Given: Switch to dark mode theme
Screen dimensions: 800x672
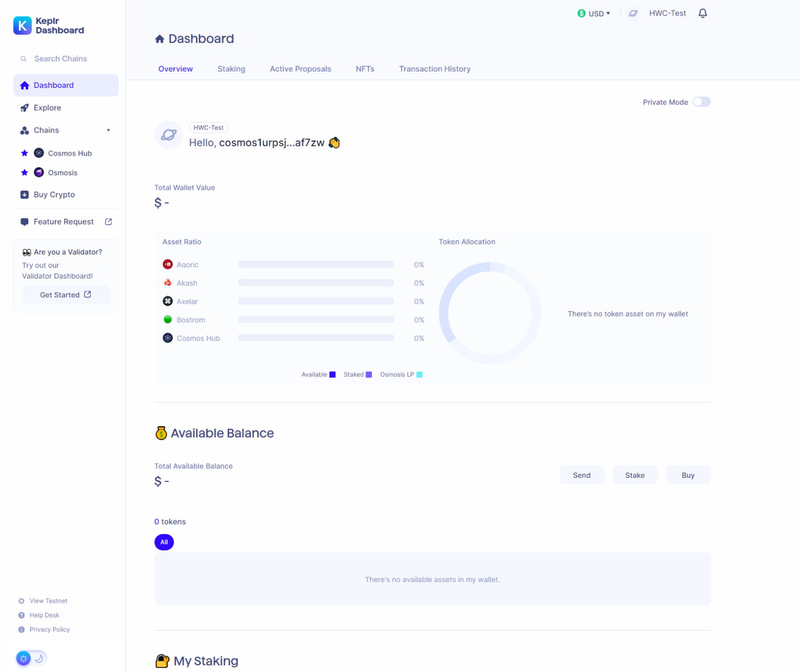Looking at the screenshot, I should click(39, 658).
